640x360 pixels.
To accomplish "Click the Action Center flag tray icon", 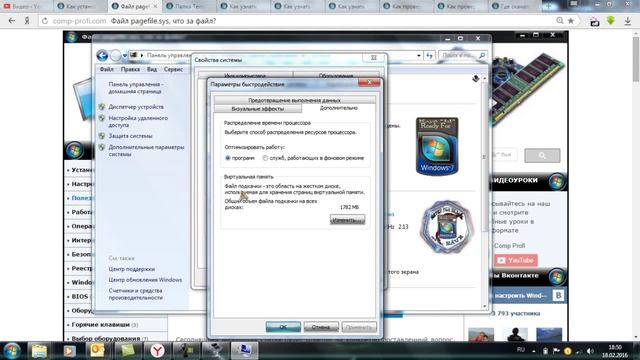I will 556,351.
